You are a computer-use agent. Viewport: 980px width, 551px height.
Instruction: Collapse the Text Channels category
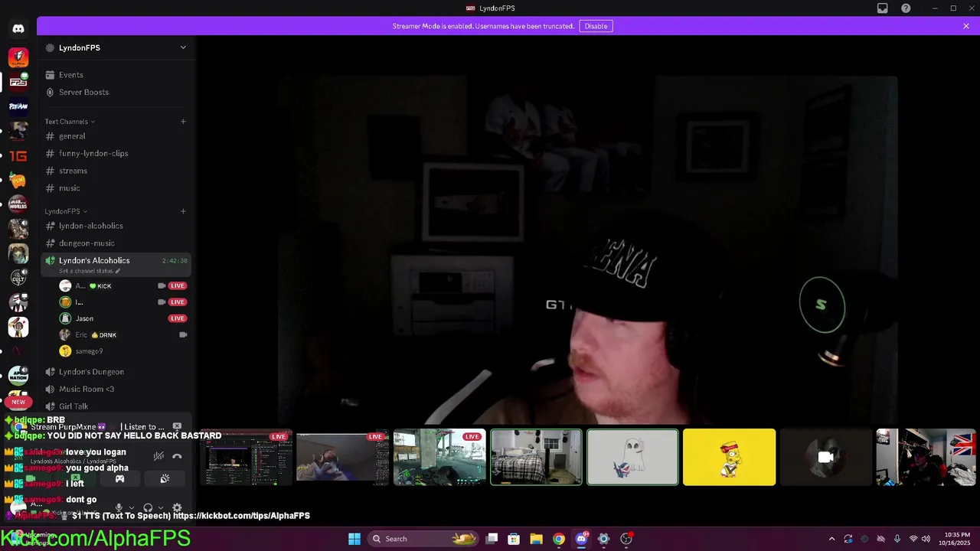tap(70, 122)
